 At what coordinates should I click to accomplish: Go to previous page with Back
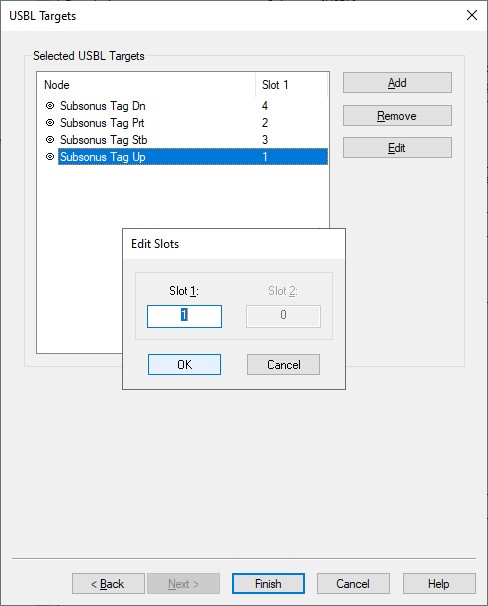(x=108, y=584)
